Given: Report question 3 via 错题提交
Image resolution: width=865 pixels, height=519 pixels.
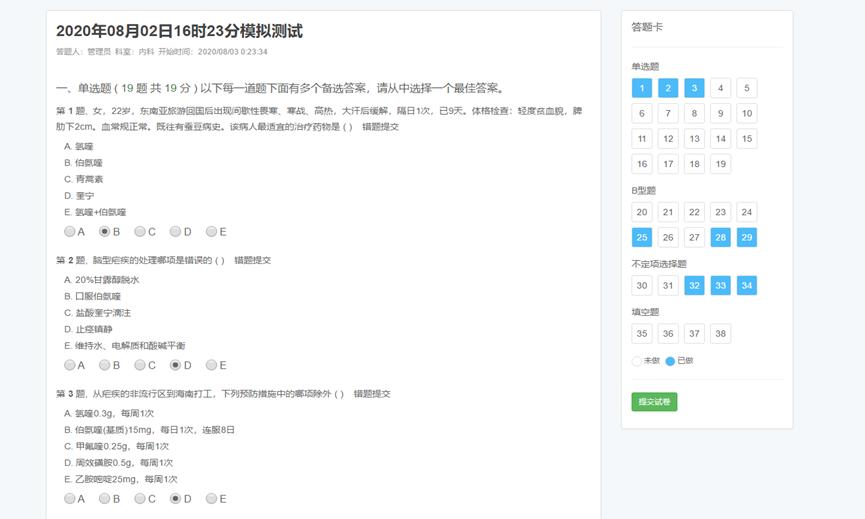Looking at the screenshot, I should [371, 394].
